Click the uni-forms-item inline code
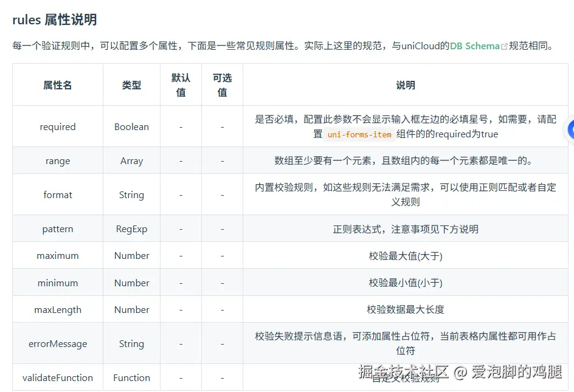Viewport: 574px width, 392px height. click(359, 134)
